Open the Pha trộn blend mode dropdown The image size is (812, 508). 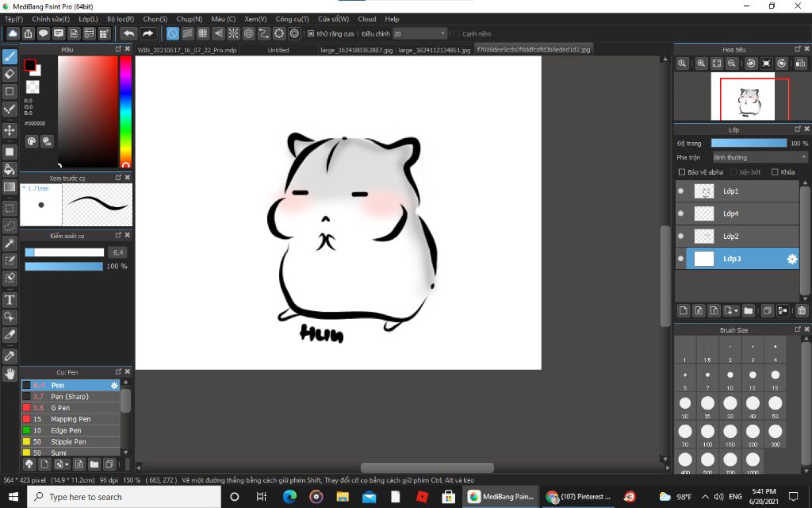point(760,157)
